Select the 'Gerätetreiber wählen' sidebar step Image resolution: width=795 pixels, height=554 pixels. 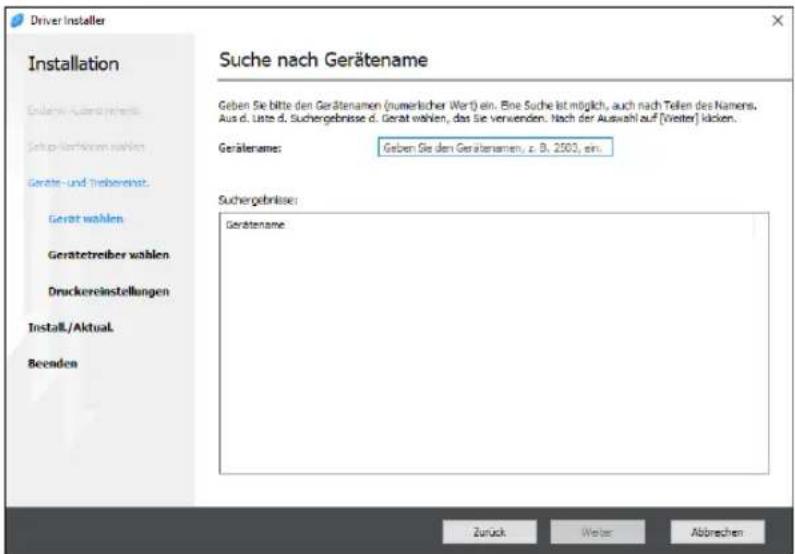point(109,255)
